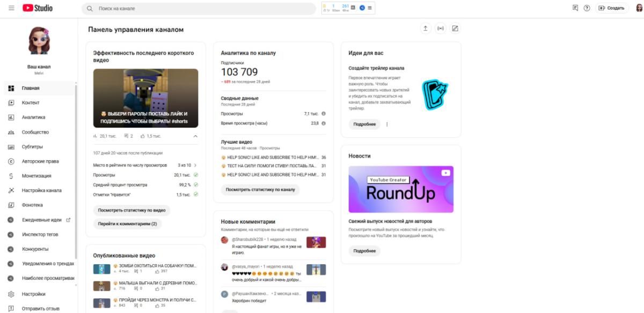This screenshot has height=313, width=644.
Task: Open the latest short video thumbnail
Action: coord(145,98)
